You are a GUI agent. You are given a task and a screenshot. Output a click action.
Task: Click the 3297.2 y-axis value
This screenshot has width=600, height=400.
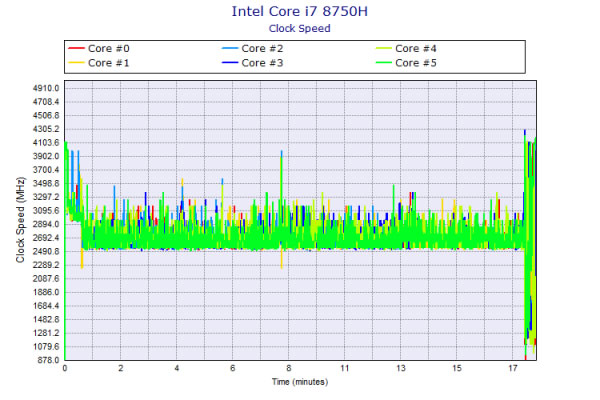(x=46, y=197)
